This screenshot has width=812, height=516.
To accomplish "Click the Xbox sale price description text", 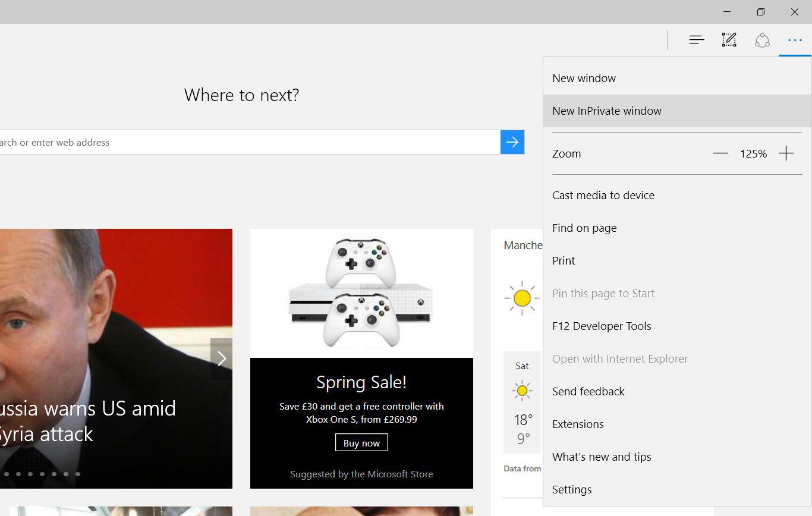I will tap(361, 413).
